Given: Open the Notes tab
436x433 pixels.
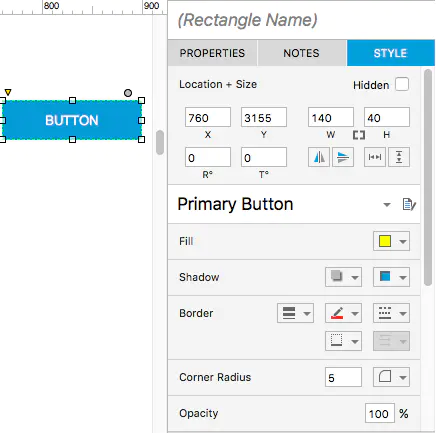Looking at the screenshot, I should click(x=302, y=53).
